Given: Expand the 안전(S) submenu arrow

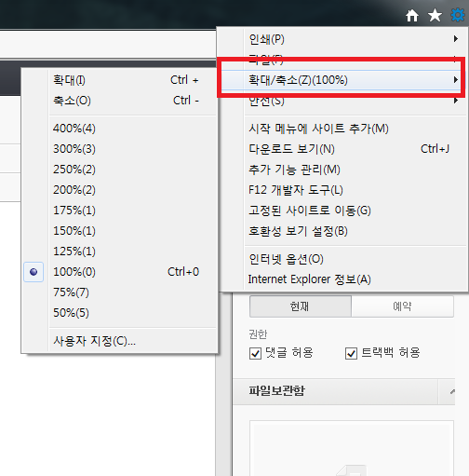Looking at the screenshot, I should click(x=455, y=101).
